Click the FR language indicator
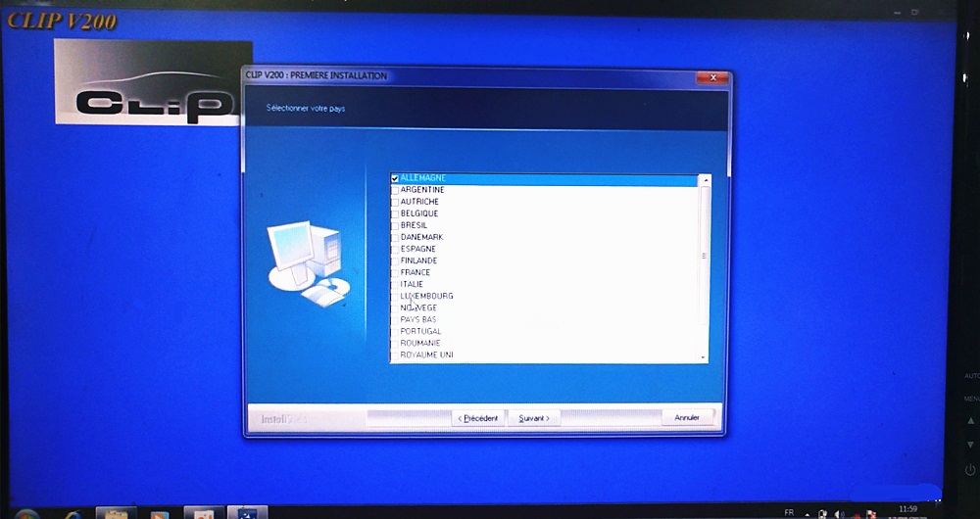980x519 pixels. [789, 513]
